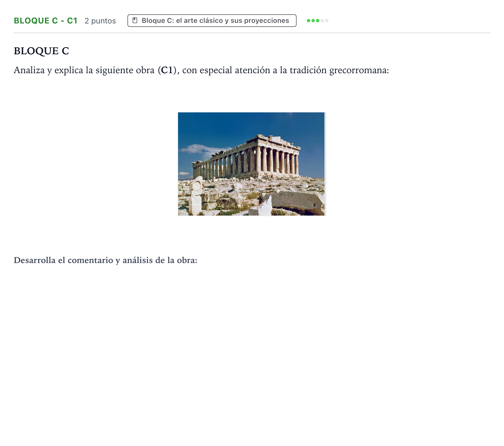
Task: Click the 'Analiza y explica la siguiente obra' instruction
Action: (x=201, y=70)
